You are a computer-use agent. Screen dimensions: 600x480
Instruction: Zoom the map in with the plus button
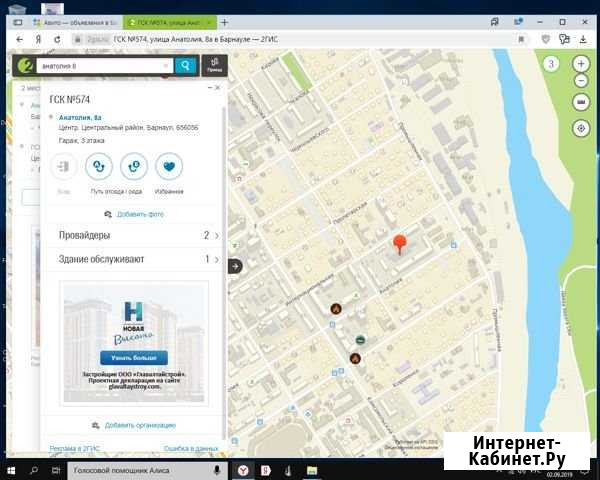click(x=581, y=64)
